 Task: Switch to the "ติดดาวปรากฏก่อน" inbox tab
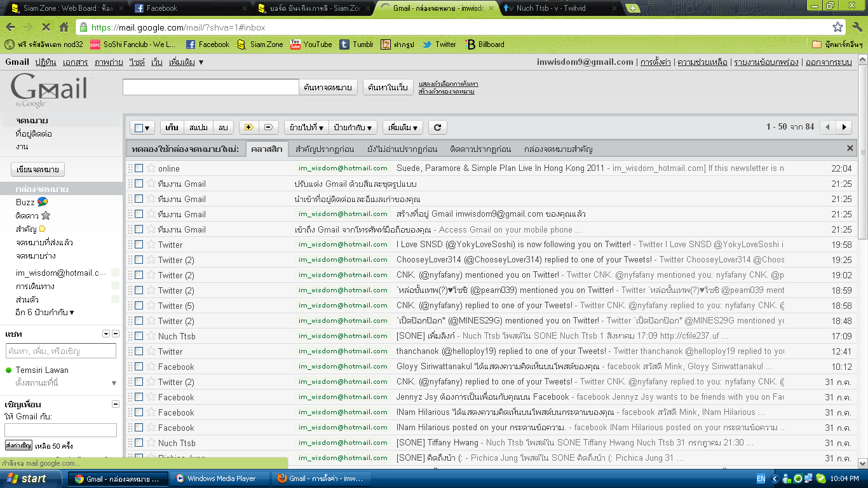pos(480,149)
